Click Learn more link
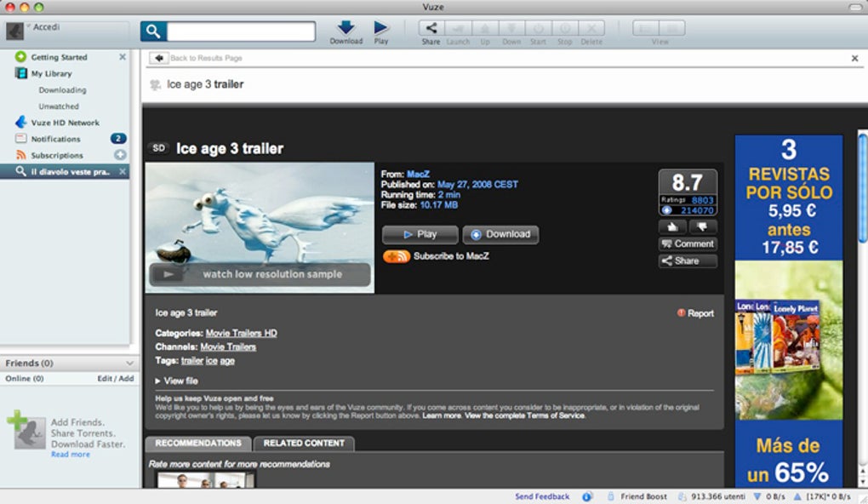 pos(442,415)
